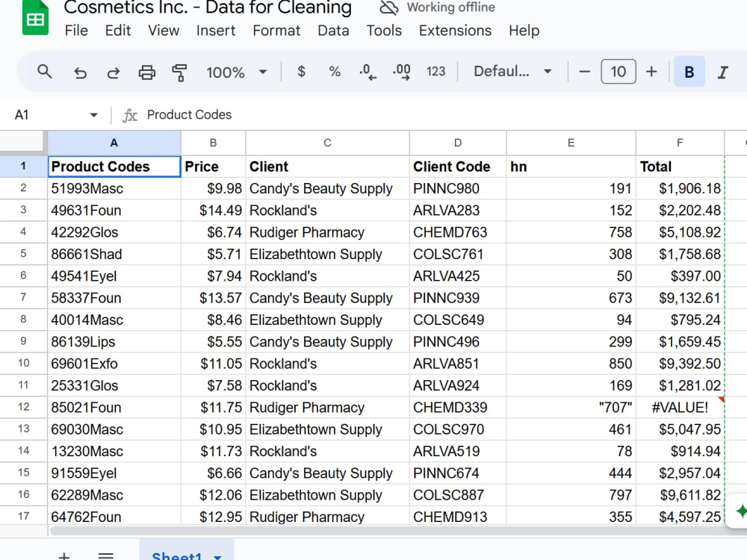Image resolution: width=747 pixels, height=560 pixels.
Task: Toggle bold formatting
Action: 689,72
